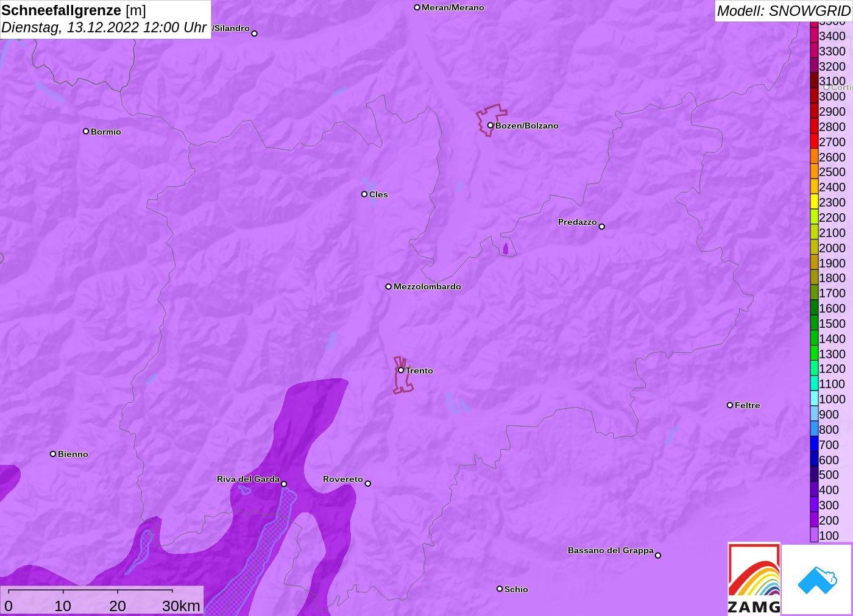
Task: Click the 'Schneefallgrenze [m]' title text
Action: (x=74, y=10)
